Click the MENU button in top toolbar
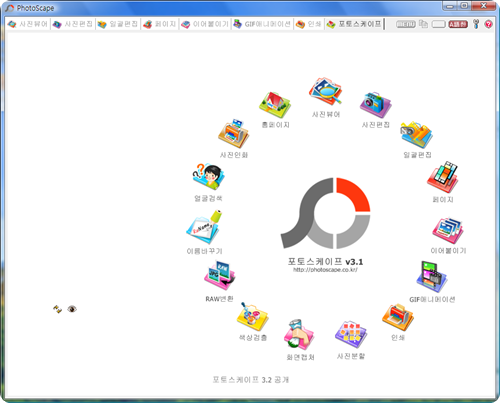 pos(406,24)
